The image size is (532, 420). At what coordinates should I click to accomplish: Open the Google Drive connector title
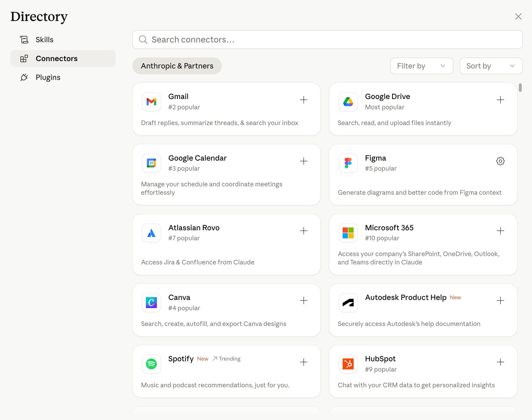tap(387, 96)
